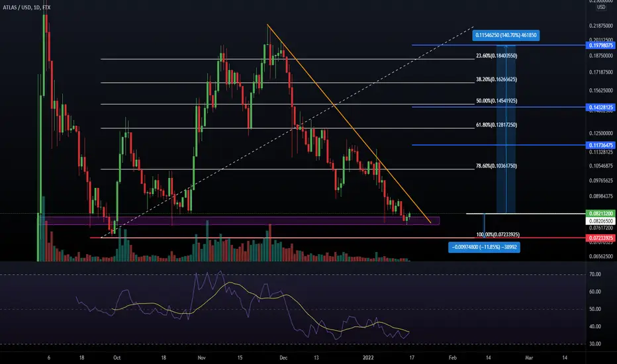Click the 0.08984375 price axis tick

601,196
